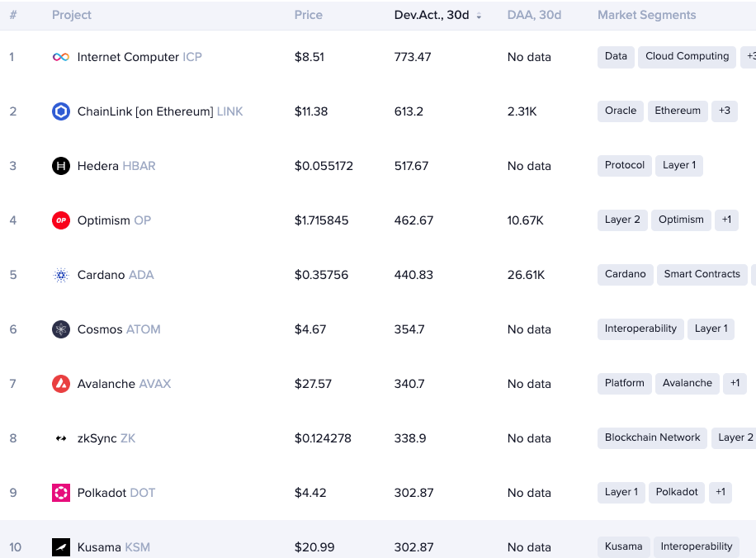
Task: Click the Optimism red OP logo
Action: click(61, 220)
